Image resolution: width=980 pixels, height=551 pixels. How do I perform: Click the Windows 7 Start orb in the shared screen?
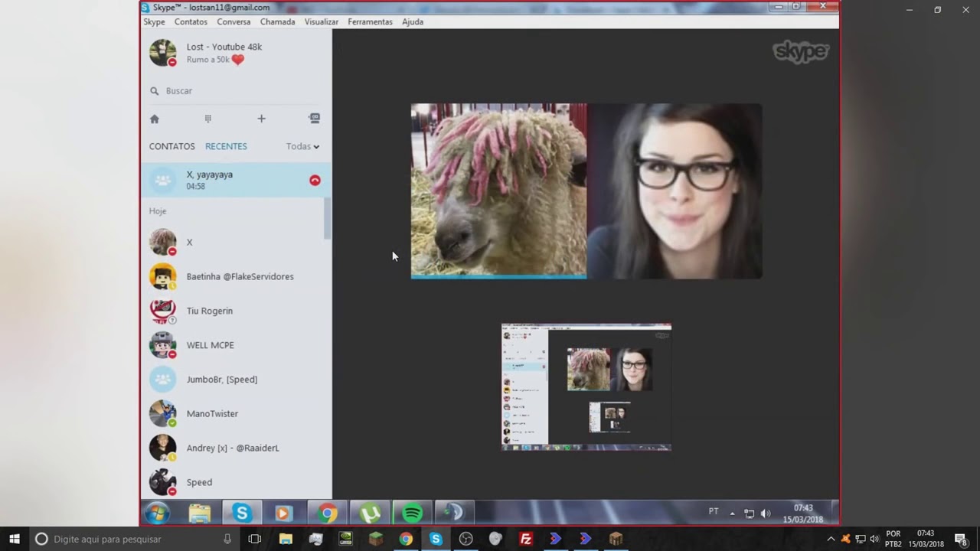click(x=158, y=513)
